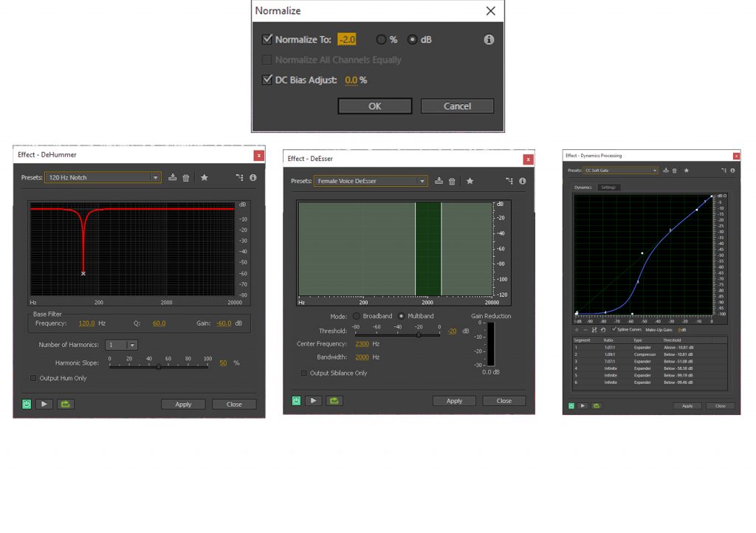
Task: Toggle the DeHummer effect power state button
Action: click(x=27, y=404)
